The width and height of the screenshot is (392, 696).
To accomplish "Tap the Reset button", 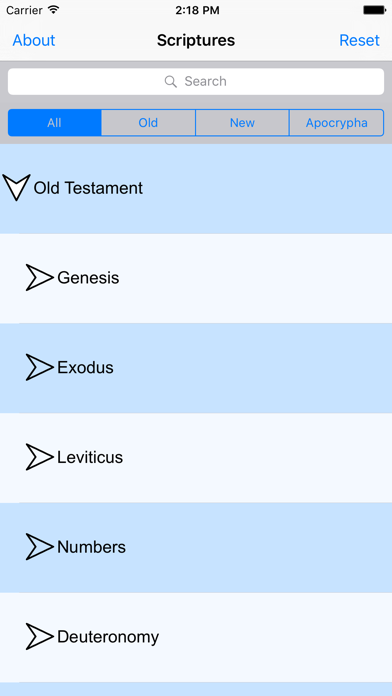I will coord(360,40).
